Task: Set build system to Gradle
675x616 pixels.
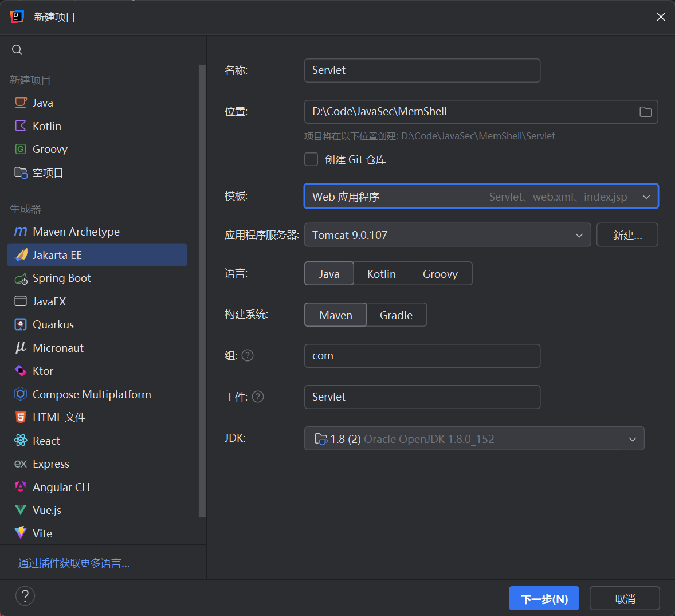Action: (396, 315)
